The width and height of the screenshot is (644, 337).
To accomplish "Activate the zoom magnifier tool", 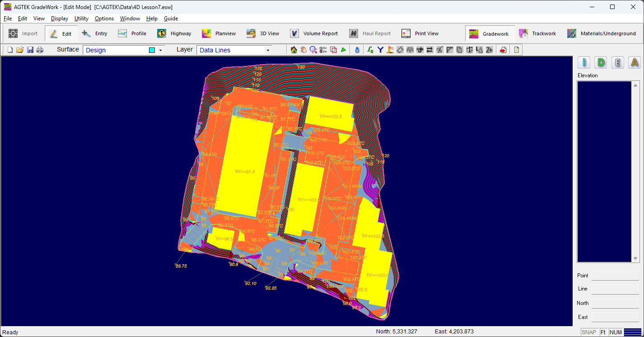I will pyautogui.click(x=313, y=50).
